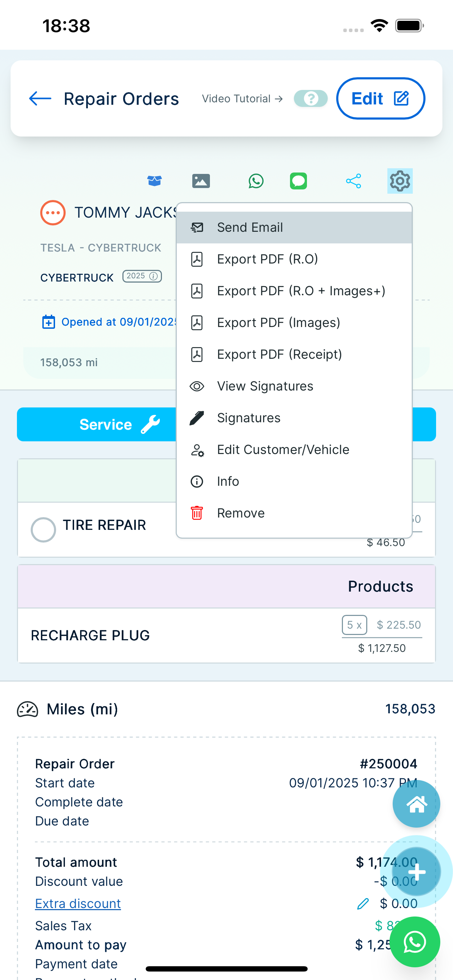
Task: Tap the question mark help badge
Action: pyautogui.click(x=311, y=98)
